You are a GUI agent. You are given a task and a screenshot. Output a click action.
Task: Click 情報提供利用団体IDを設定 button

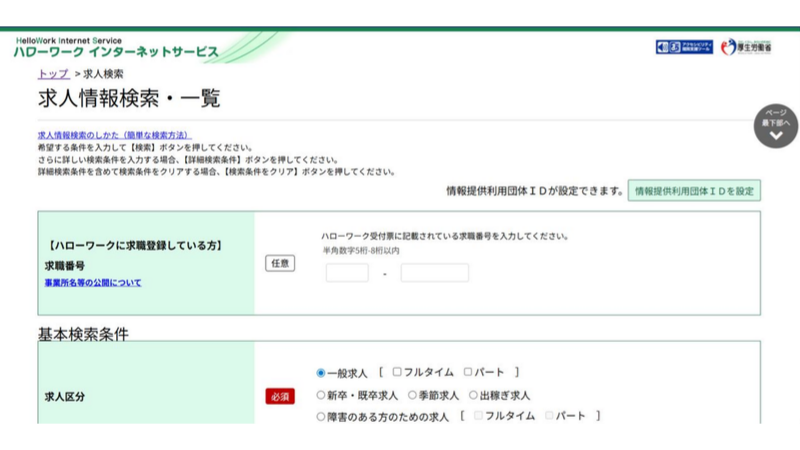tap(694, 191)
